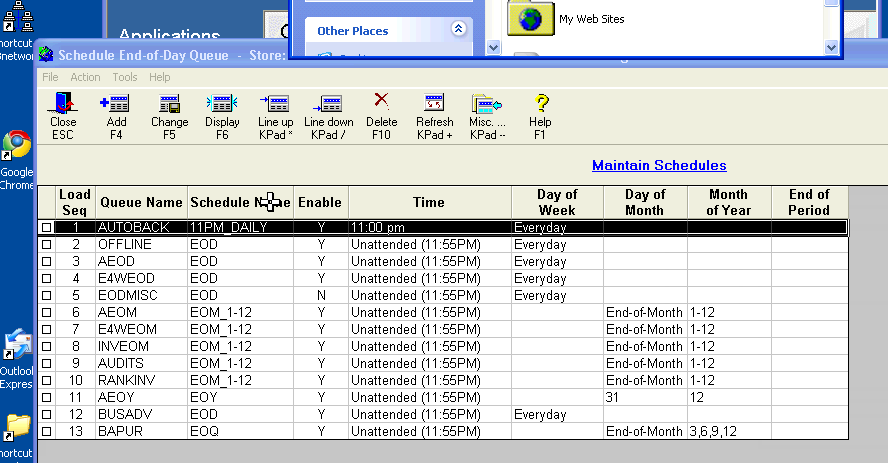Click the Month of Year column header
The height and width of the screenshot is (463, 888).
[x=729, y=202]
